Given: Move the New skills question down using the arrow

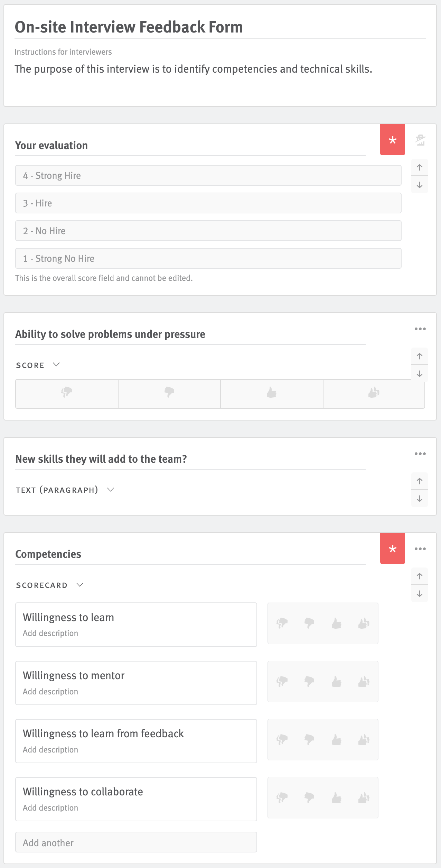Looking at the screenshot, I should click(420, 499).
